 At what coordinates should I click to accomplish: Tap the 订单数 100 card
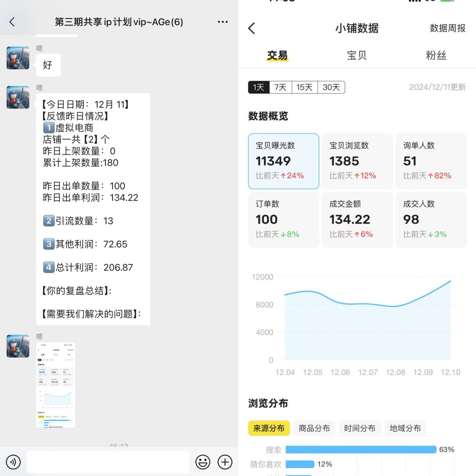click(284, 219)
